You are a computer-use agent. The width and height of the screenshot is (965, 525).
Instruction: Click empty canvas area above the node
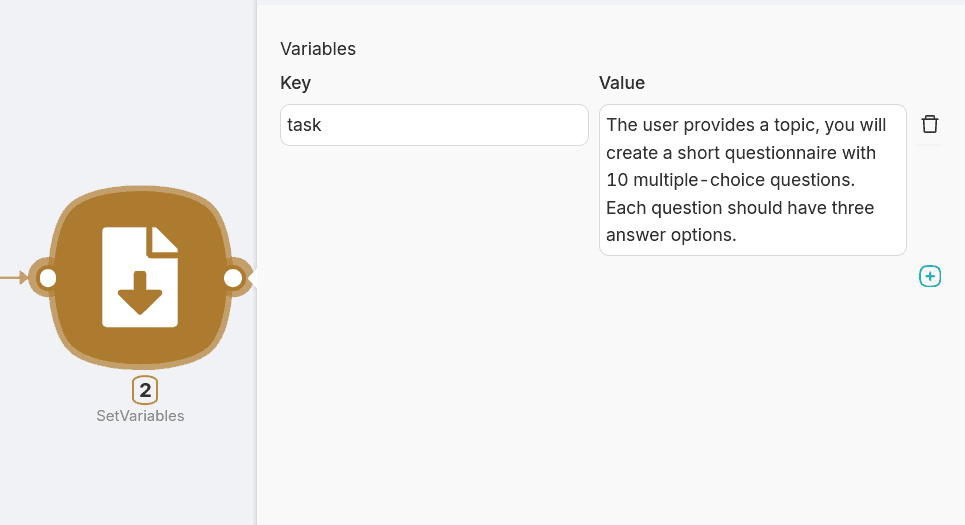coord(130,90)
